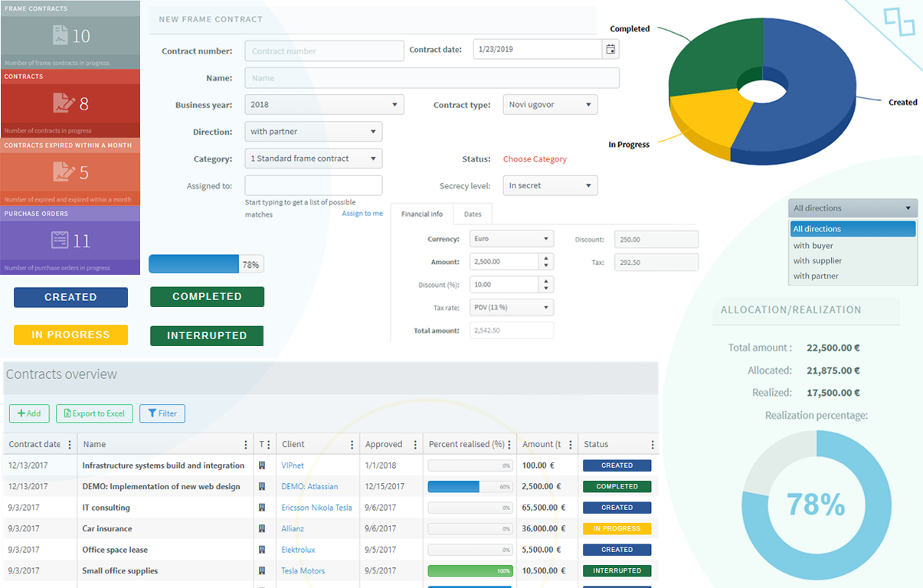Image resolution: width=923 pixels, height=588 pixels.
Task: Click building icon in Allianz row
Action: [x=262, y=528]
